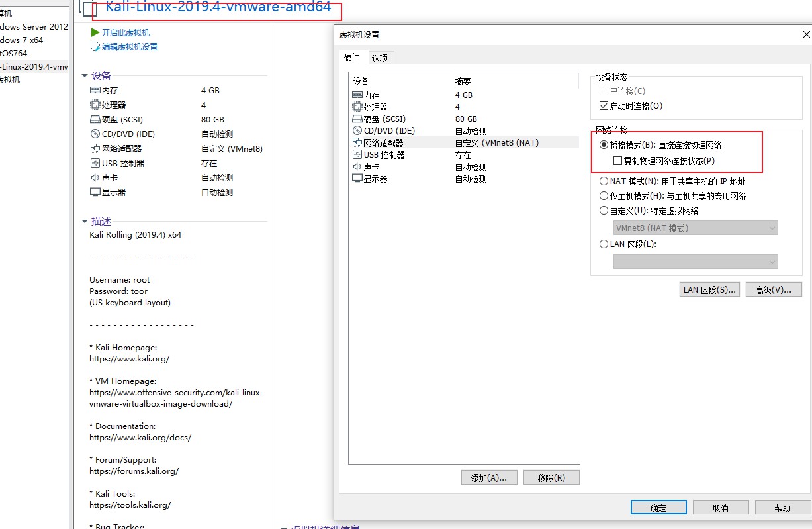The image size is (812, 529).
Task: Open the 高级(V)... button
Action: [x=774, y=290]
